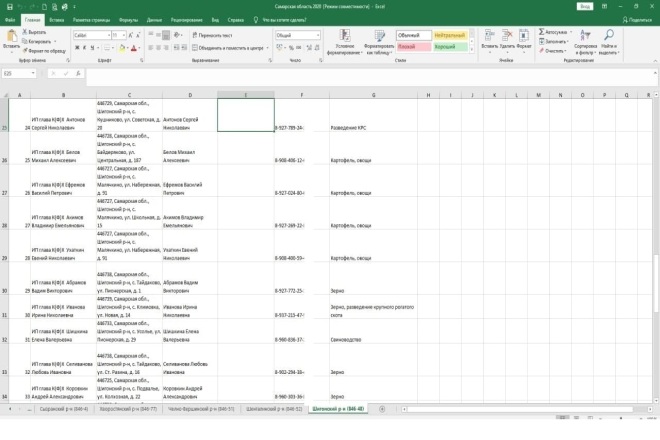Click Merge and Center icon
Viewport: 660px width, 440px height.
point(195,48)
